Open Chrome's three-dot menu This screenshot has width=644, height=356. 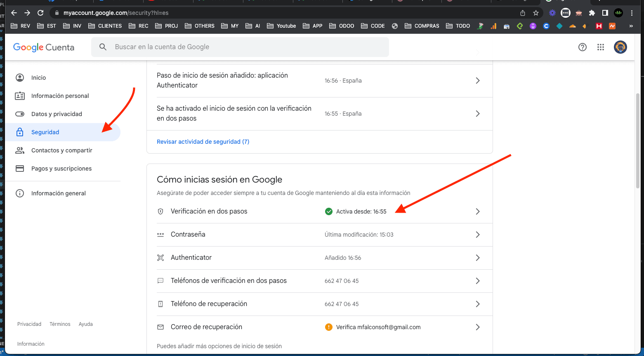(x=632, y=13)
